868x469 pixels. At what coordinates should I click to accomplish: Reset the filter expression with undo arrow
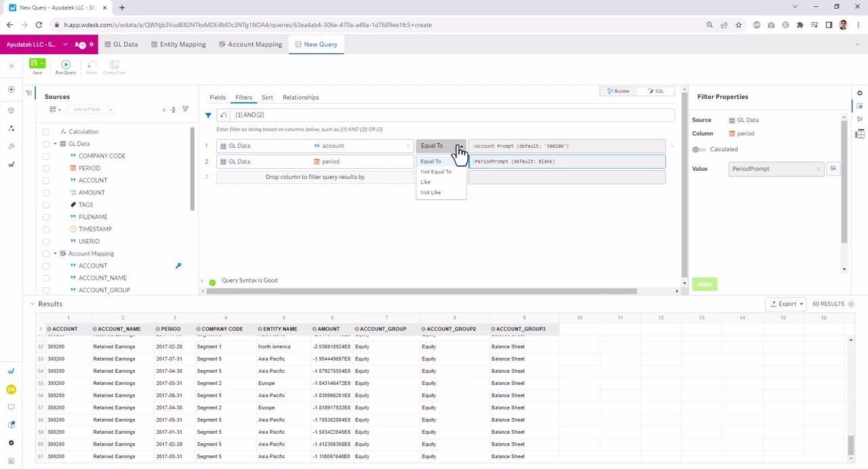click(224, 115)
